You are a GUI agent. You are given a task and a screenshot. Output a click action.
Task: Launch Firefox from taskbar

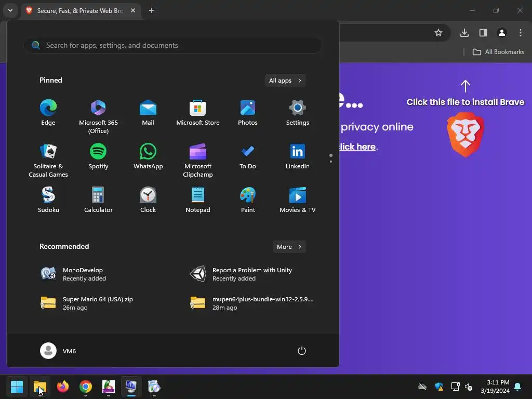63,387
